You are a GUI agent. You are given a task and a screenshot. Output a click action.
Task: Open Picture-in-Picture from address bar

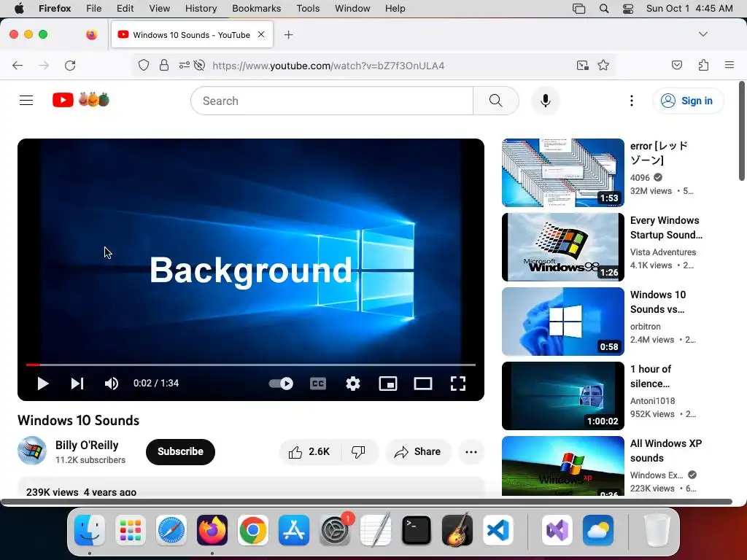coord(582,65)
